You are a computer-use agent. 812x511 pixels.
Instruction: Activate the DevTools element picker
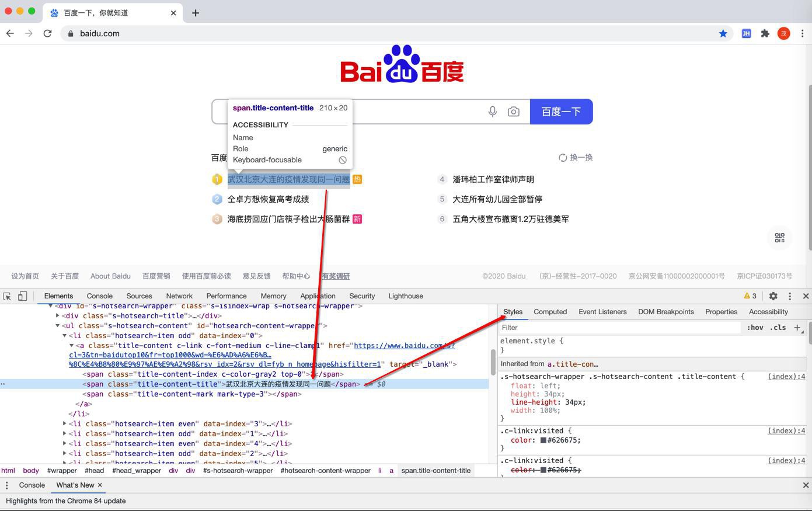7,296
